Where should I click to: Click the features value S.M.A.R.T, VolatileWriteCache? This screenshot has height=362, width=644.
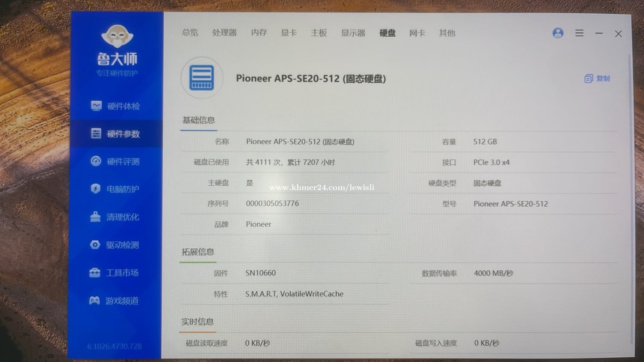295,294
